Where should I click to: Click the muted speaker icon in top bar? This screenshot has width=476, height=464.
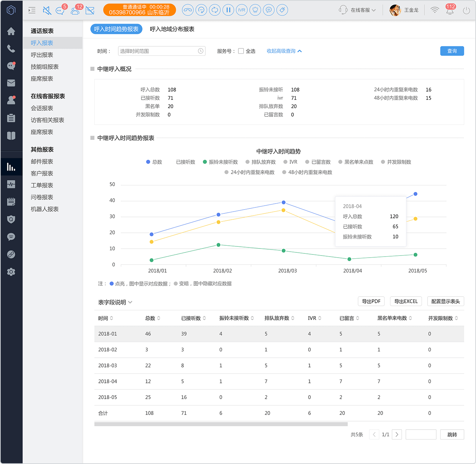coord(47,11)
